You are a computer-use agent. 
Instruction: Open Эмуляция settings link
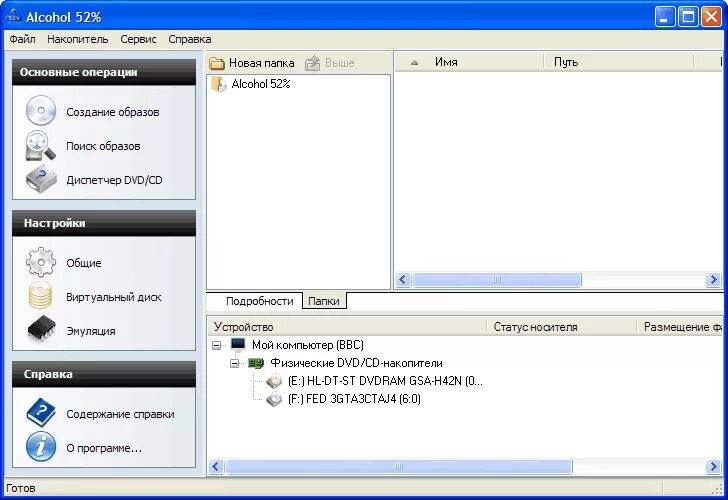tap(91, 331)
